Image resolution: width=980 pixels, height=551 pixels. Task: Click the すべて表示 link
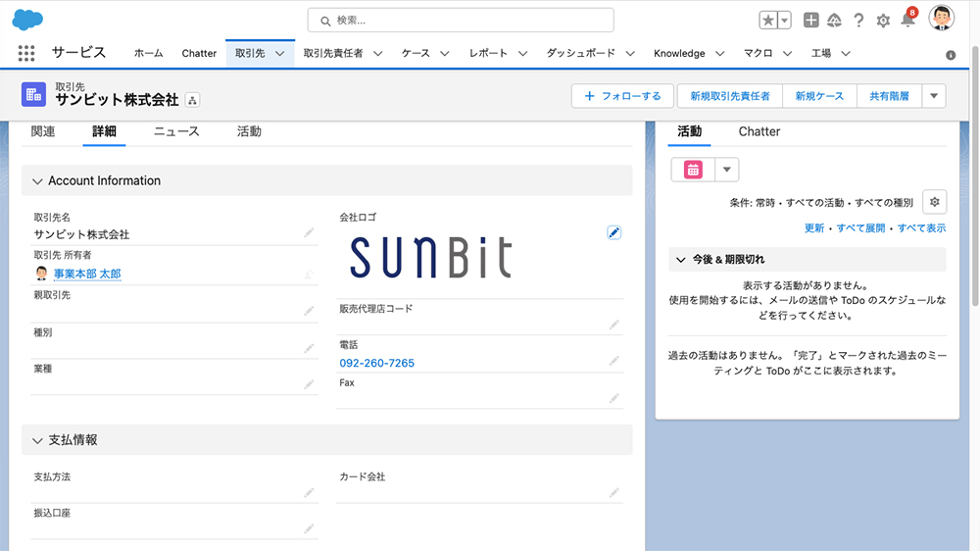point(922,228)
